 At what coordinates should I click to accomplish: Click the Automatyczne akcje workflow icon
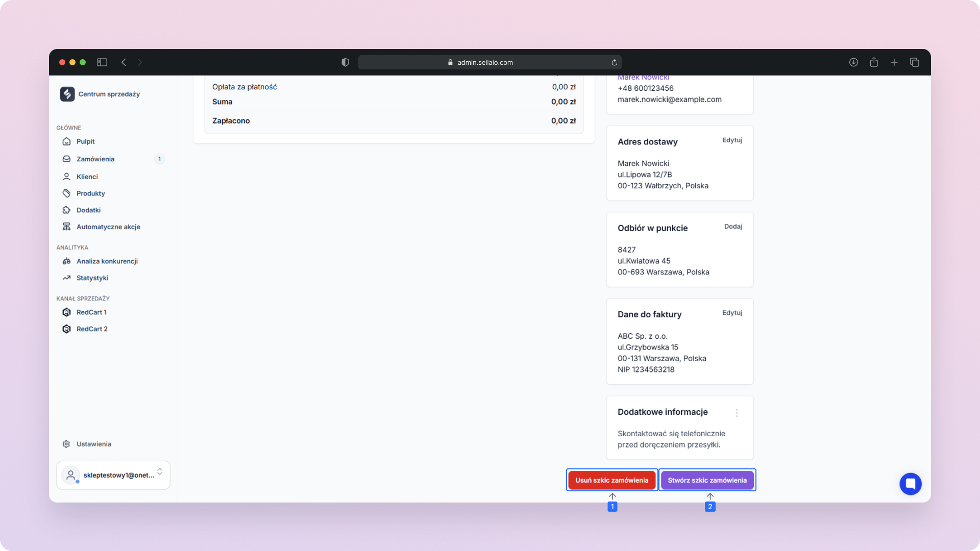coord(66,227)
